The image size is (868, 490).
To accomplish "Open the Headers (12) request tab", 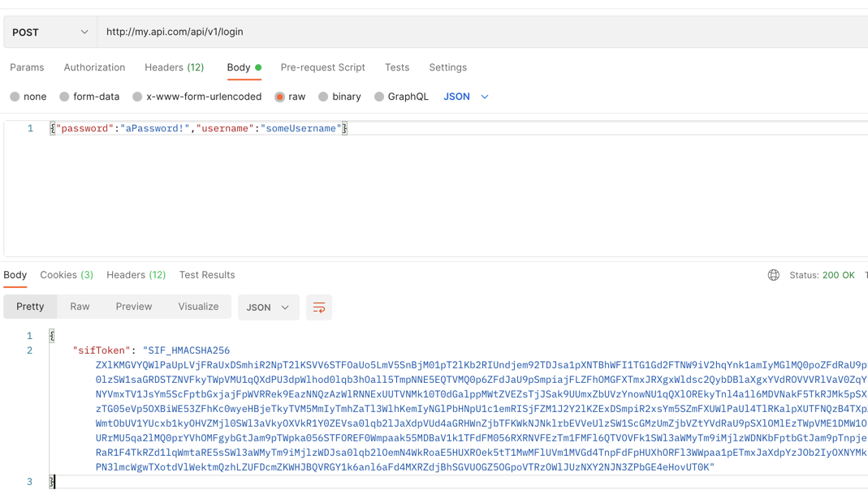I will [x=174, y=67].
